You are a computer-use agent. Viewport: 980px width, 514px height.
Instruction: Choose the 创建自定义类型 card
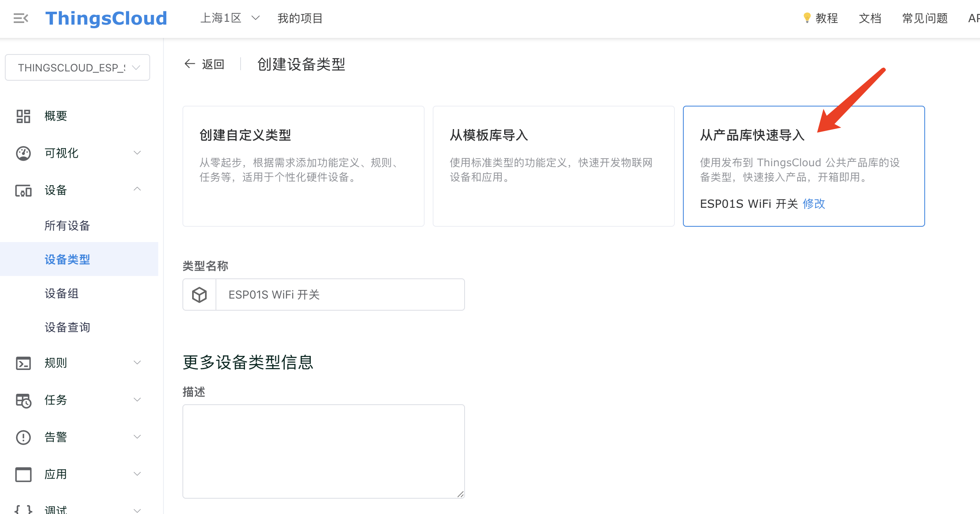(x=304, y=166)
